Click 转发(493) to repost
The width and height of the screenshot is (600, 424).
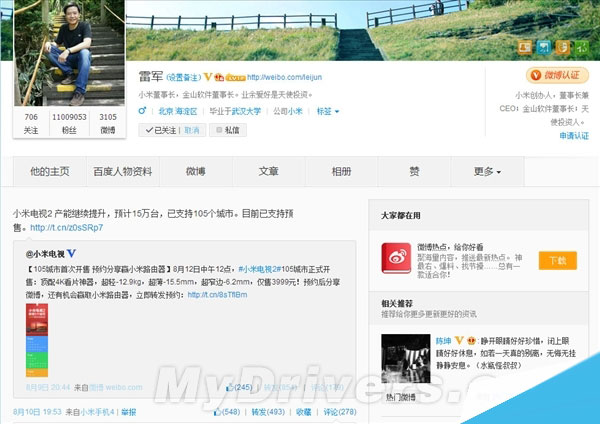[x=268, y=412]
